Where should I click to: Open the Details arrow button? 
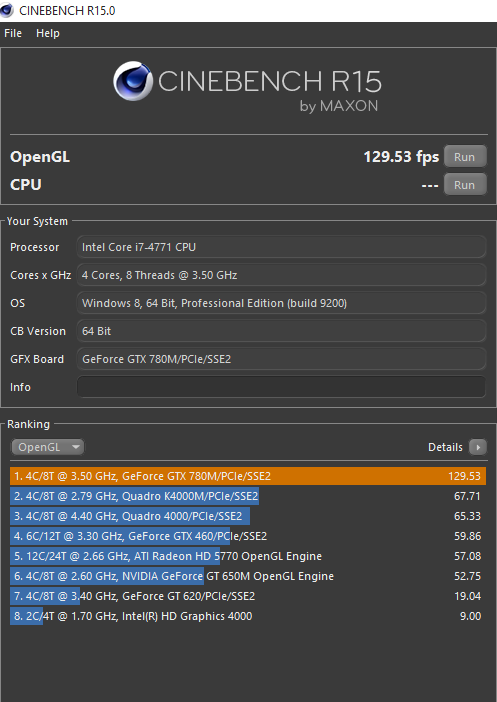(478, 447)
